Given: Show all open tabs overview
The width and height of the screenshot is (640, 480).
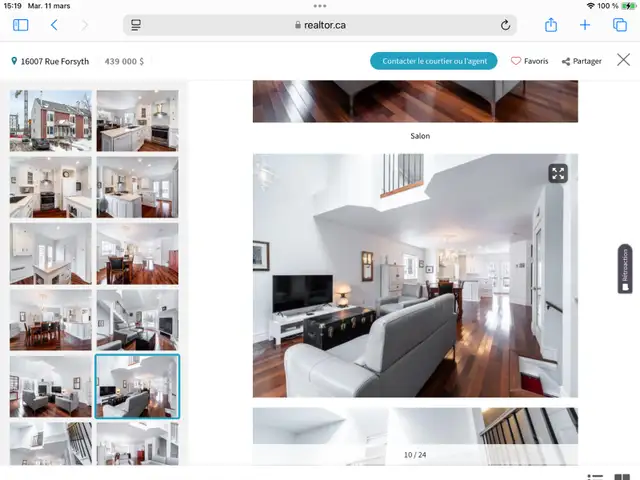Looking at the screenshot, I should click(x=619, y=25).
